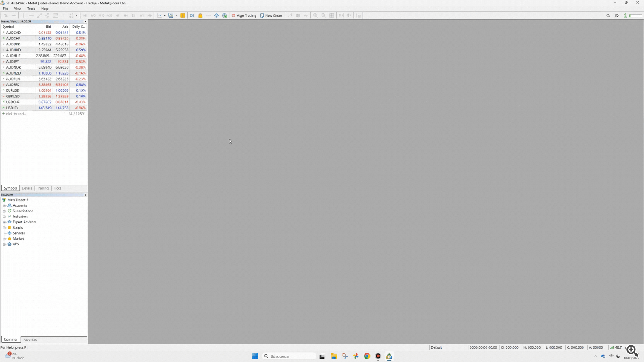Click the chart type line icon

click(x=160, y=15)
